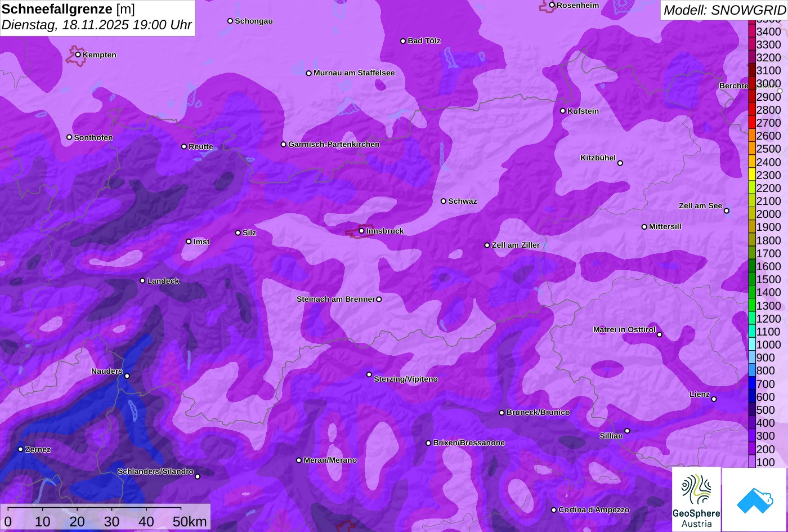The width and height of the screenshot is (788, 532).
Task: Click the Nauders location dot
Action: (x=127, y=376)
